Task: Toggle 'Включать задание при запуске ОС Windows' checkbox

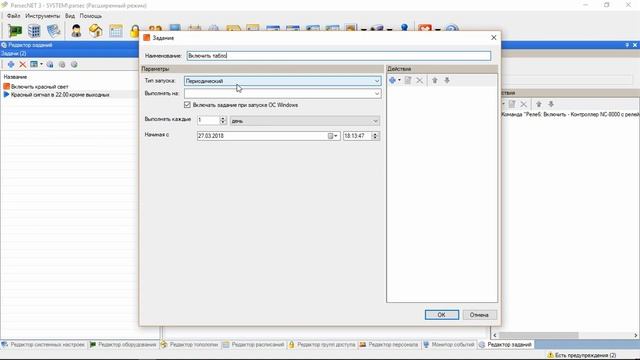Action: pos(187,105)
